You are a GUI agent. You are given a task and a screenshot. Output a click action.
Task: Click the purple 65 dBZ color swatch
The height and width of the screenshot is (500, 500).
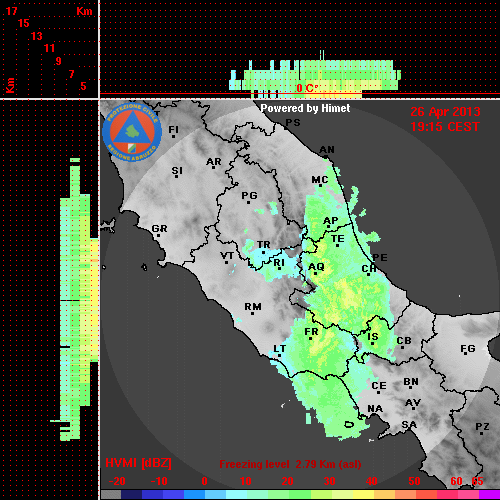pos(489,494)
